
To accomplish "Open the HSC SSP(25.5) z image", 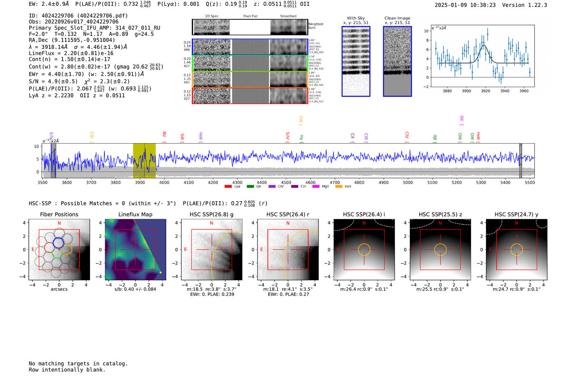I will coord(440,250).
